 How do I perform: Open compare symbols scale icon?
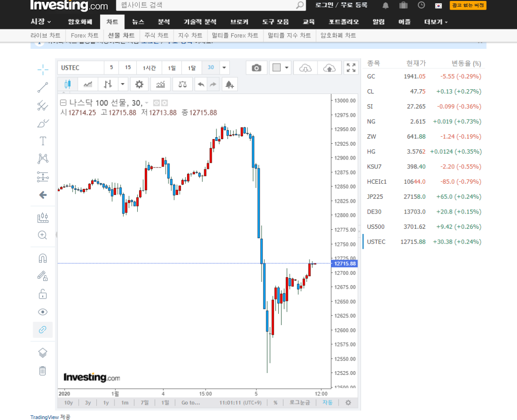click(182, 84)
